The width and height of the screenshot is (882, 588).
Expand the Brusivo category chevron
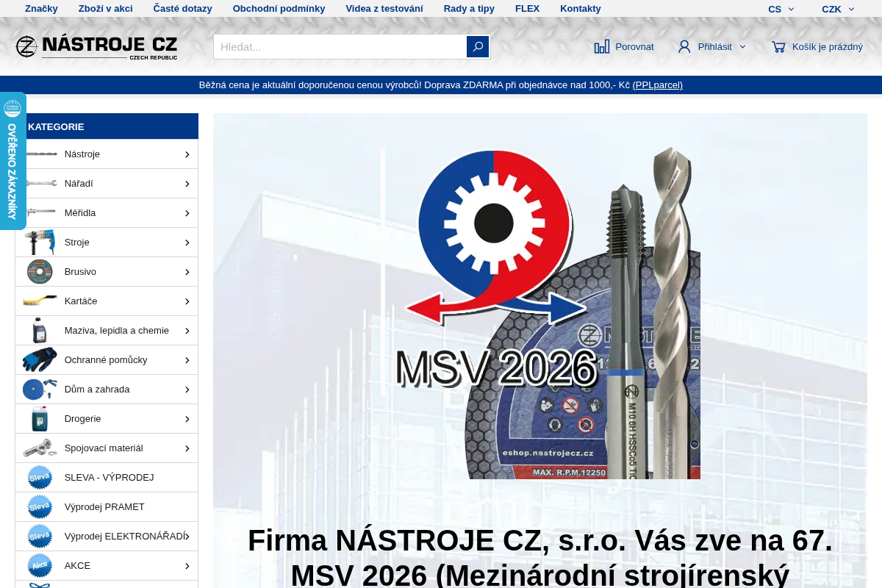(187, 272)
